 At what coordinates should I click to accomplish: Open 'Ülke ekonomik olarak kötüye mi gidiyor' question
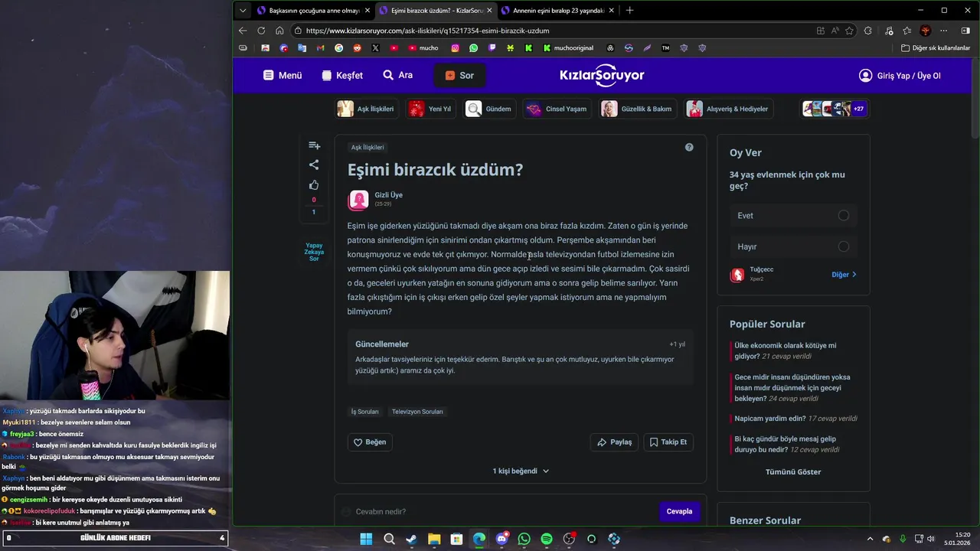786,350
